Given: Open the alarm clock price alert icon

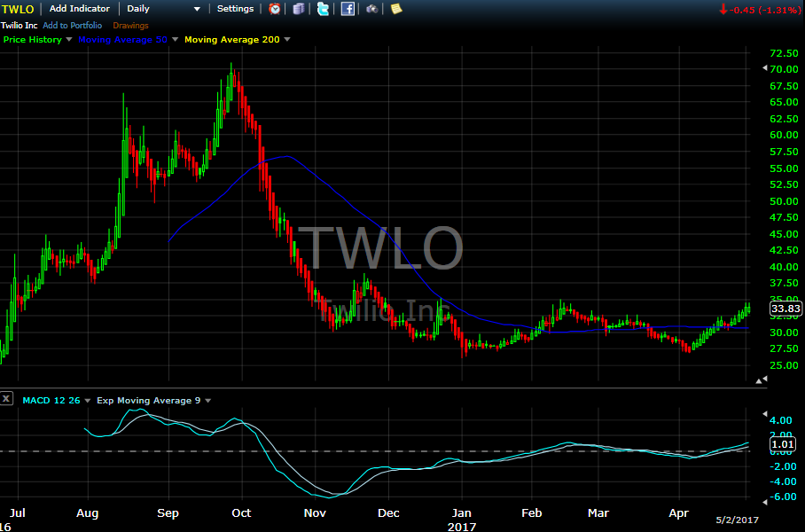Looking at the screenshot, I should (x=275, y=9).
